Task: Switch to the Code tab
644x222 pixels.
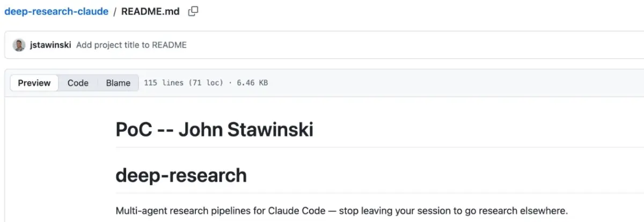Action: point(78,83)
